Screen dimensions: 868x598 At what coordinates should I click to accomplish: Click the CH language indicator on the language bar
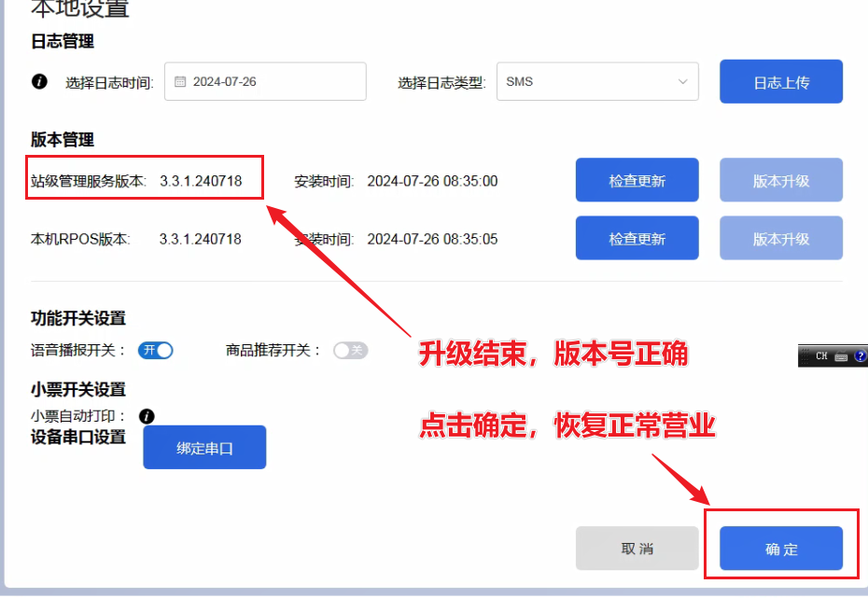click(x=821, y=356)
